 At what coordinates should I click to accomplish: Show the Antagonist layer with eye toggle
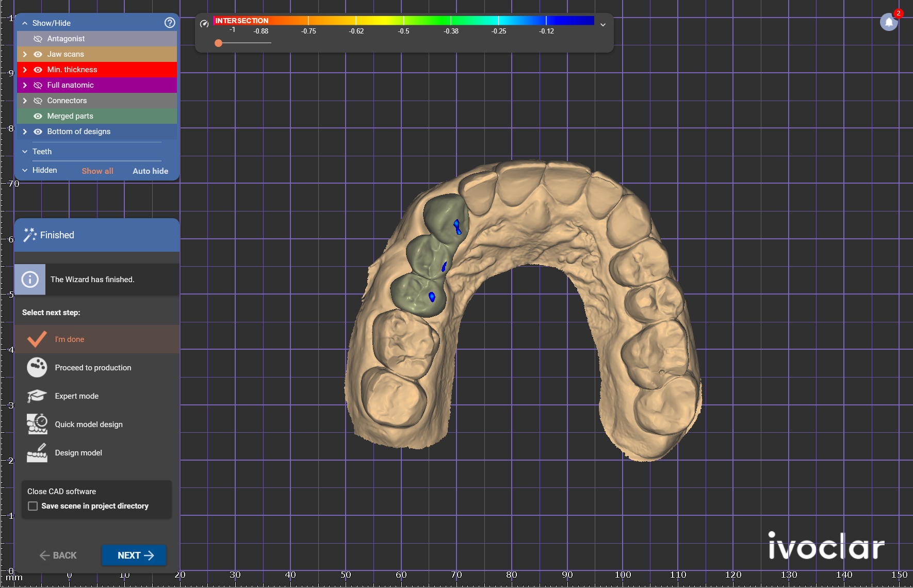[38, 39]
